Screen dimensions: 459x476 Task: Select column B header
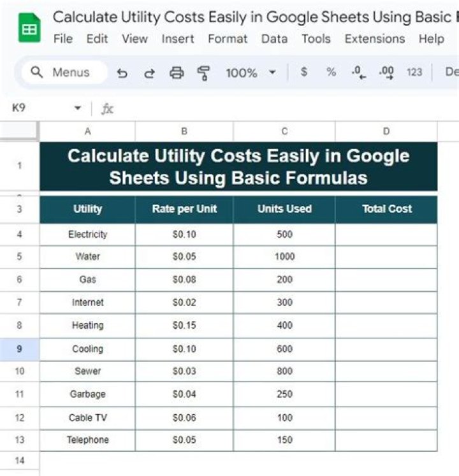point(184,131)
